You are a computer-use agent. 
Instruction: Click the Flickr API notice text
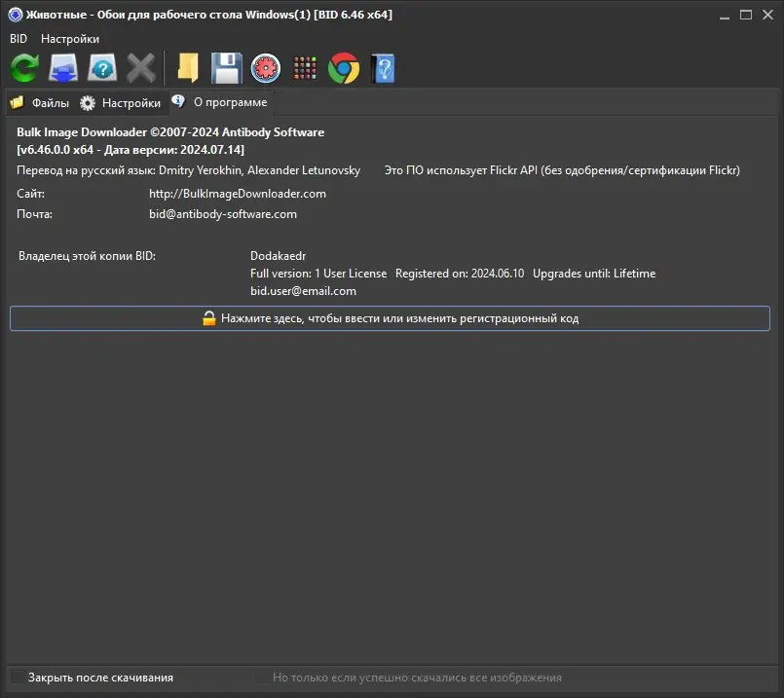pyautogui.click(x=562, y=170)
